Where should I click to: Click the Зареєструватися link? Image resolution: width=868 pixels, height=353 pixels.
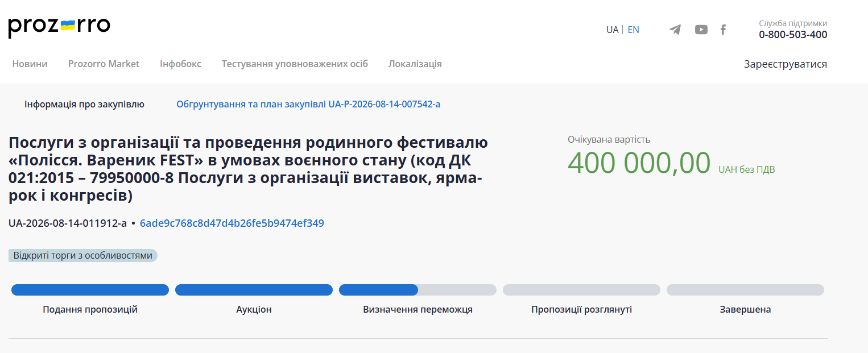point(786,64)
